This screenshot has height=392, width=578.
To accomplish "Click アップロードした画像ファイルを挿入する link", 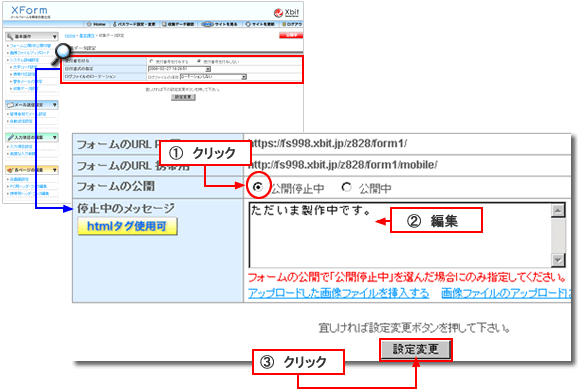I will pos(338,293).
